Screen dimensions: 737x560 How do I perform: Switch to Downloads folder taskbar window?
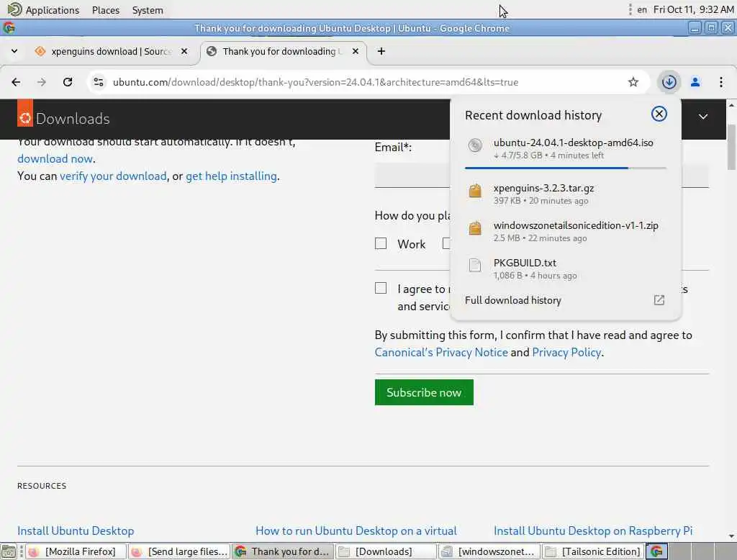[386, 551]
